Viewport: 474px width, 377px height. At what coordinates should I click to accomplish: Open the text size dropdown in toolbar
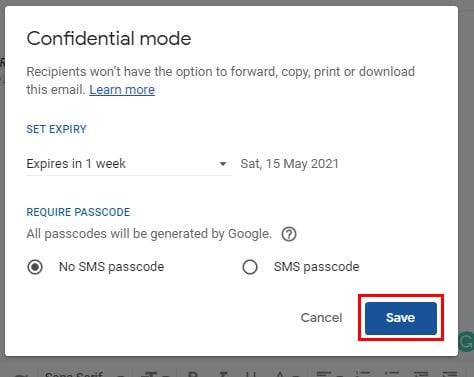pyautogui.click(x=157, y=375)
